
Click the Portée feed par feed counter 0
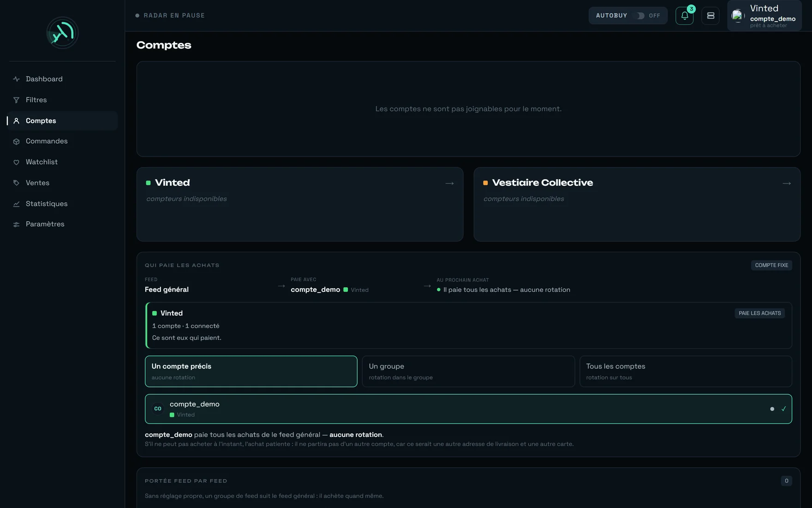pyautogui.click(x=787, y=481)
